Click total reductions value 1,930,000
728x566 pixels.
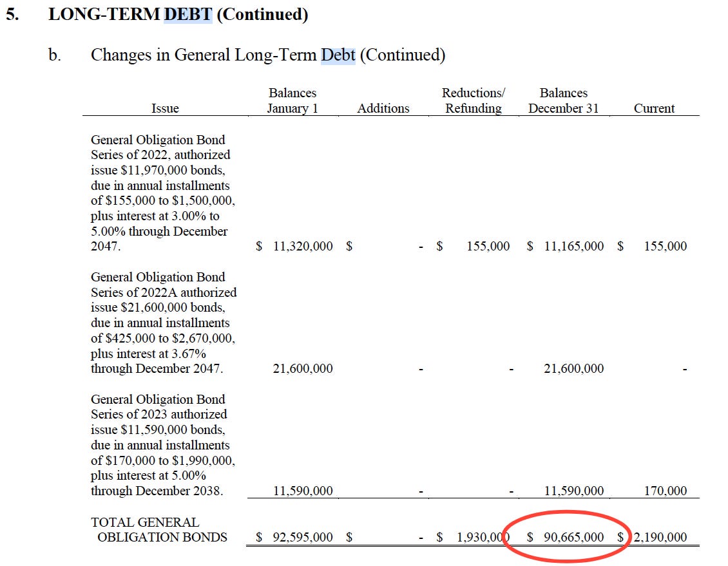point(483,537)
